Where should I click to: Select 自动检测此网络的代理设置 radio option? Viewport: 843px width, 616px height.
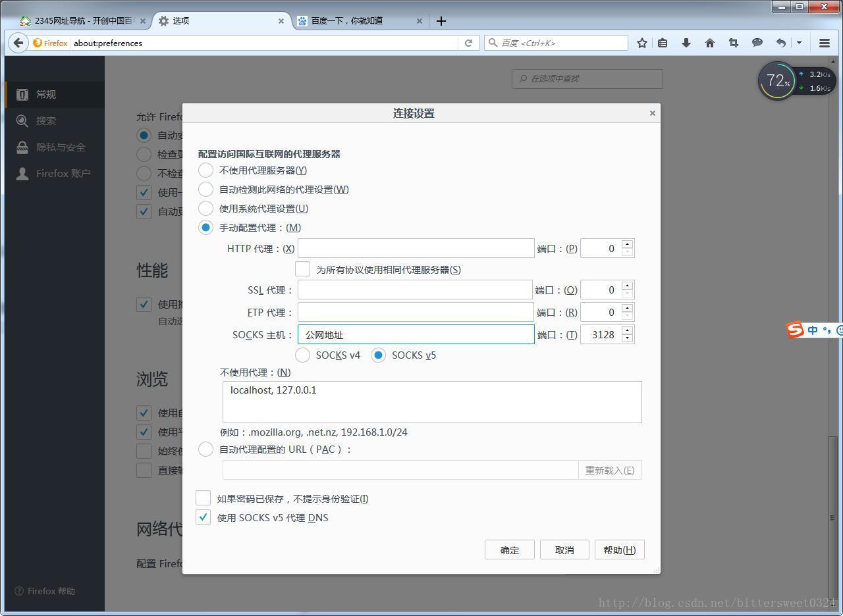point(206,190)
